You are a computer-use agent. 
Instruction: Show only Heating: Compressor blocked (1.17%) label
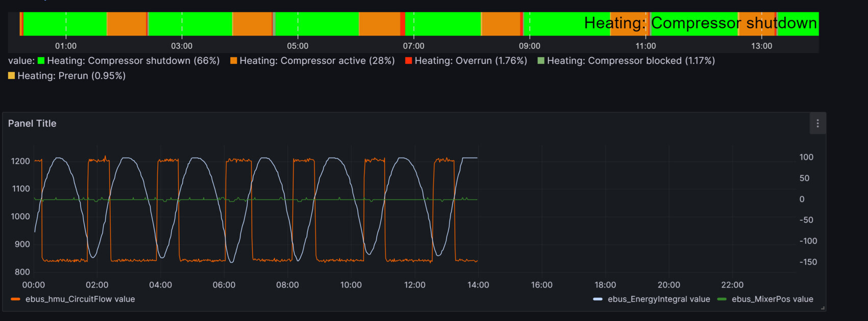click(x=631, y=61)
